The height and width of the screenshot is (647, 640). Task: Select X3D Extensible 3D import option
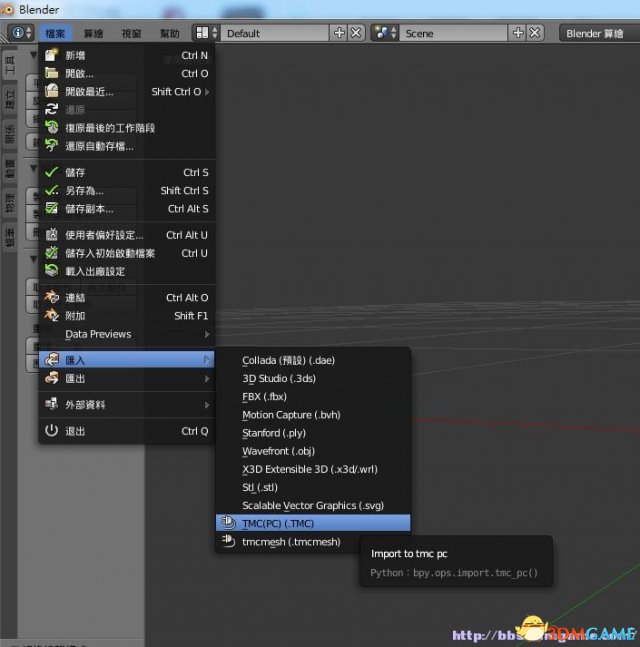[x=313, y=469]
